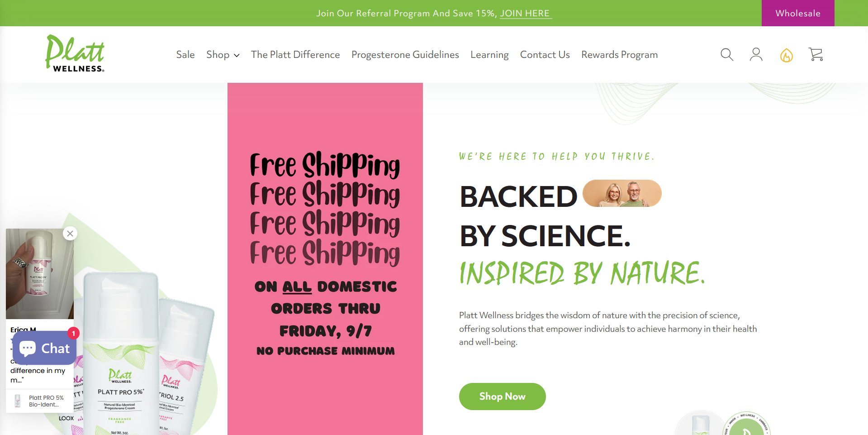Expand the Shop dropdown menu
This screenshot has height=435, width=868.
click(223, 55)
